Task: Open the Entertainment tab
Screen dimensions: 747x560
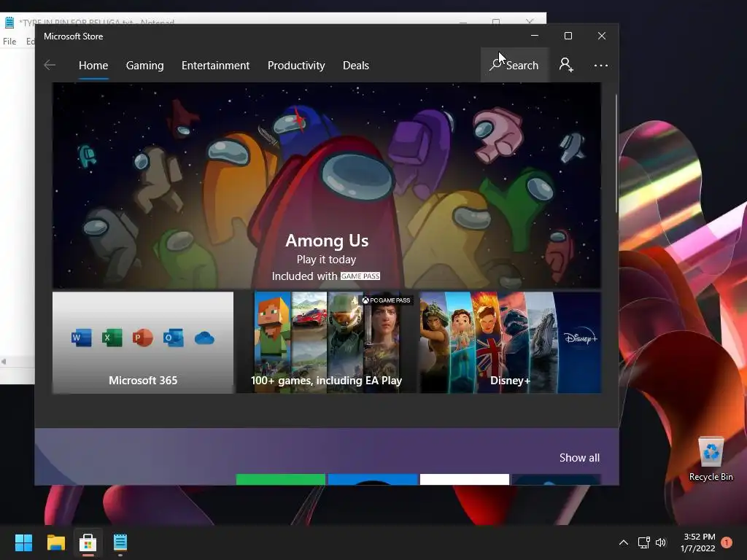Action: [x=215, y=65]
